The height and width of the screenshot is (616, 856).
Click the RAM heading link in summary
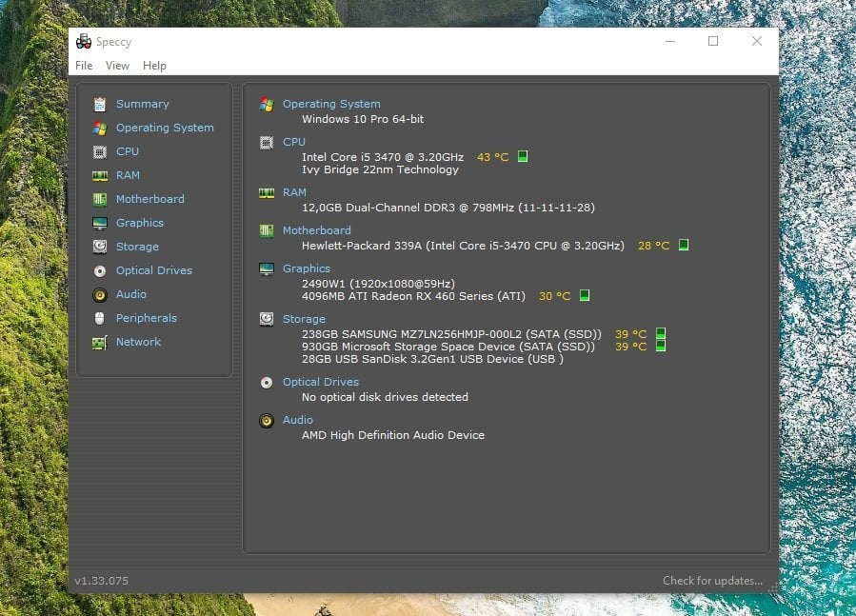coord(294,192)
